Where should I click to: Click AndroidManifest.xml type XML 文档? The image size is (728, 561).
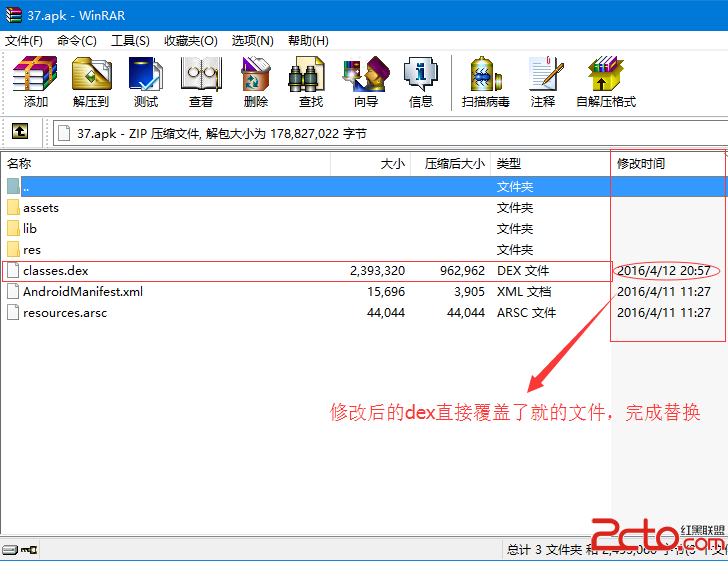click(524, 291)
